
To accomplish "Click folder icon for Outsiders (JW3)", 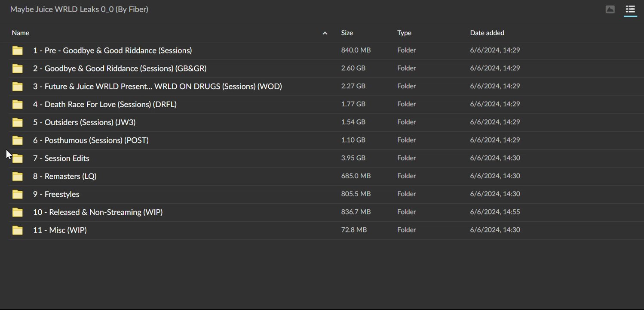I will coord(18,122).
